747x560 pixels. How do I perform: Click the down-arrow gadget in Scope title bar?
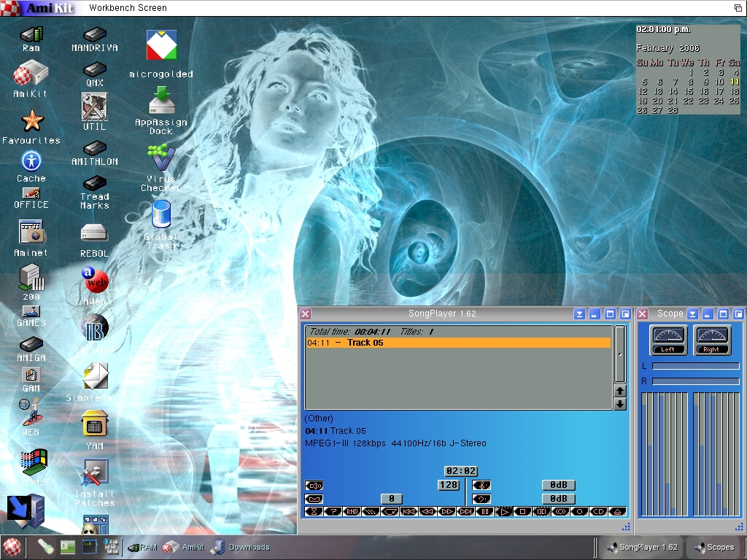click(692, 314)
